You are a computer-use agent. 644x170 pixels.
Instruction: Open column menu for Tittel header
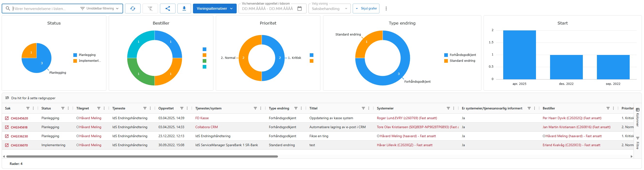pos(369,108)
